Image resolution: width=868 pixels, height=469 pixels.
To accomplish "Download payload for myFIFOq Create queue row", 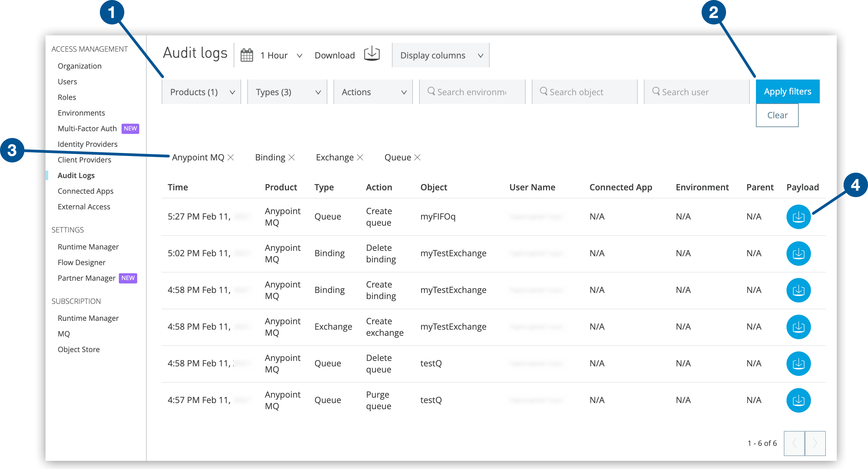I will pos(798,217).
